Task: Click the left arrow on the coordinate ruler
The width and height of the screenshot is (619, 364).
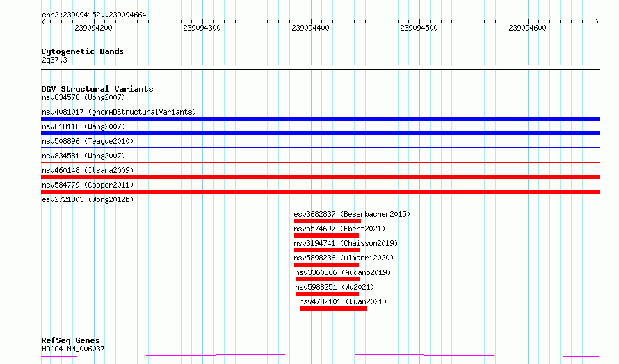Action: tap(43, 22)
